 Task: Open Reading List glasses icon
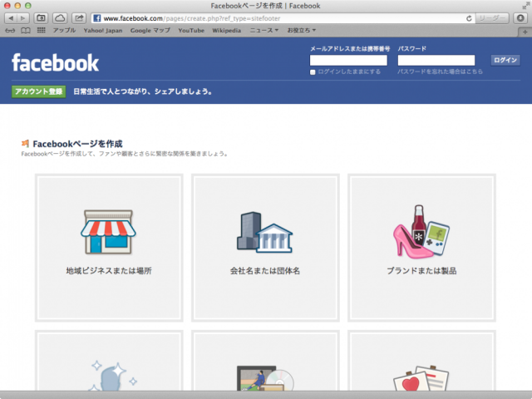point(10,31)
